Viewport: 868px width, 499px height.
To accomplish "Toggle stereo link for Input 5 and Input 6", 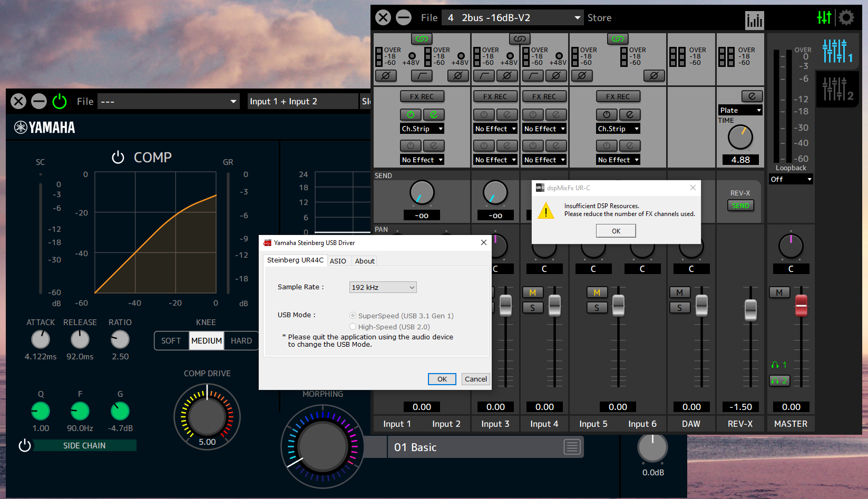I will (618, 38).
